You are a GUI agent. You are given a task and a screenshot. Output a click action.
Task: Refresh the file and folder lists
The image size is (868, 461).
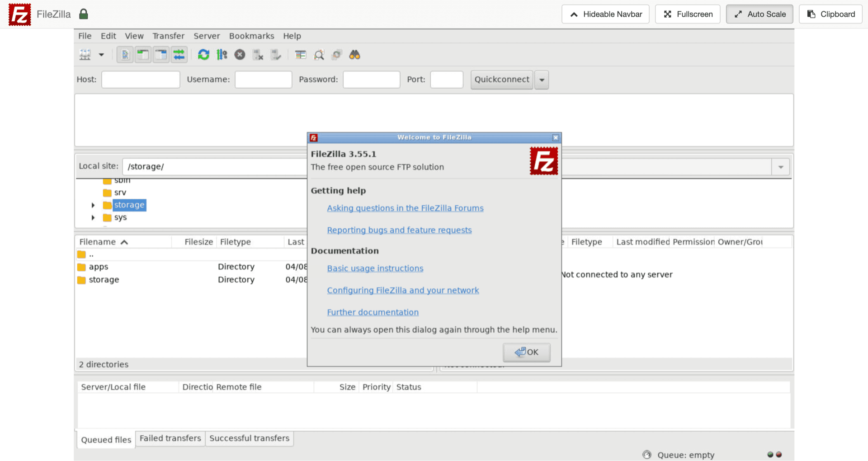click(x=203, y=55)
